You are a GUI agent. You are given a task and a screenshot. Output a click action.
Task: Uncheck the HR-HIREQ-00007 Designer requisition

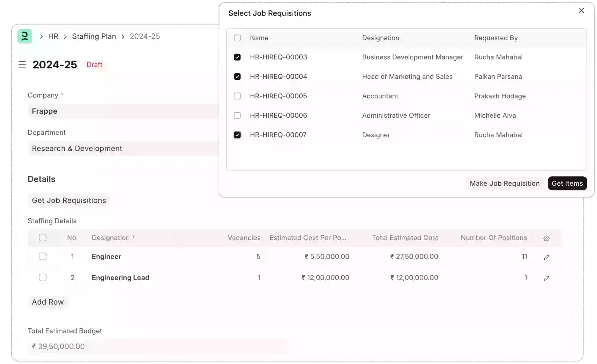tap(237, 135)
